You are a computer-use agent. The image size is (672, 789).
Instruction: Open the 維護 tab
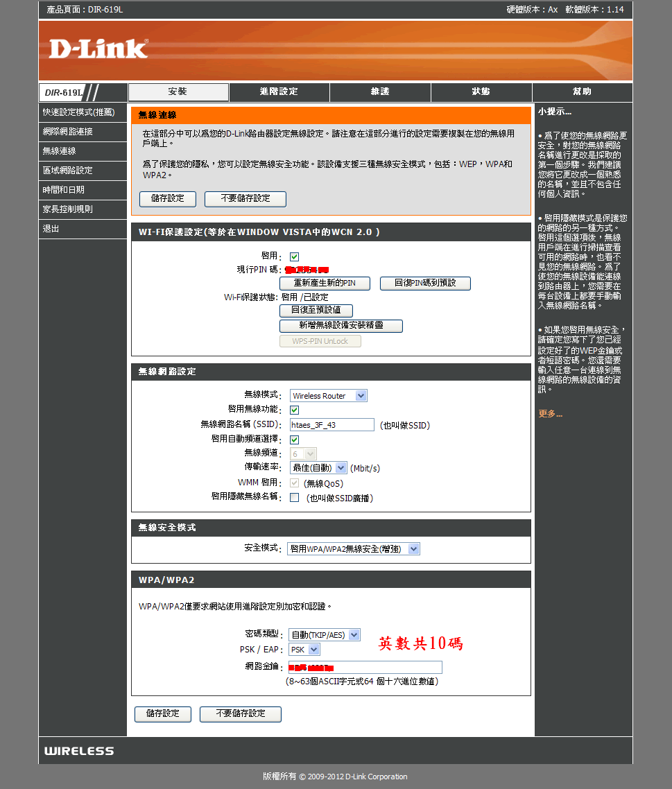pos(380,92)
